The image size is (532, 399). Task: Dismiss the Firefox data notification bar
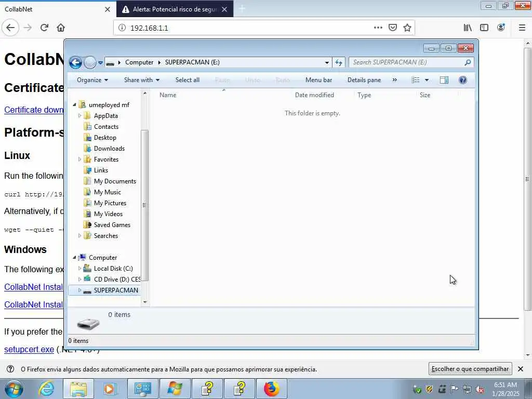[521, 369]
